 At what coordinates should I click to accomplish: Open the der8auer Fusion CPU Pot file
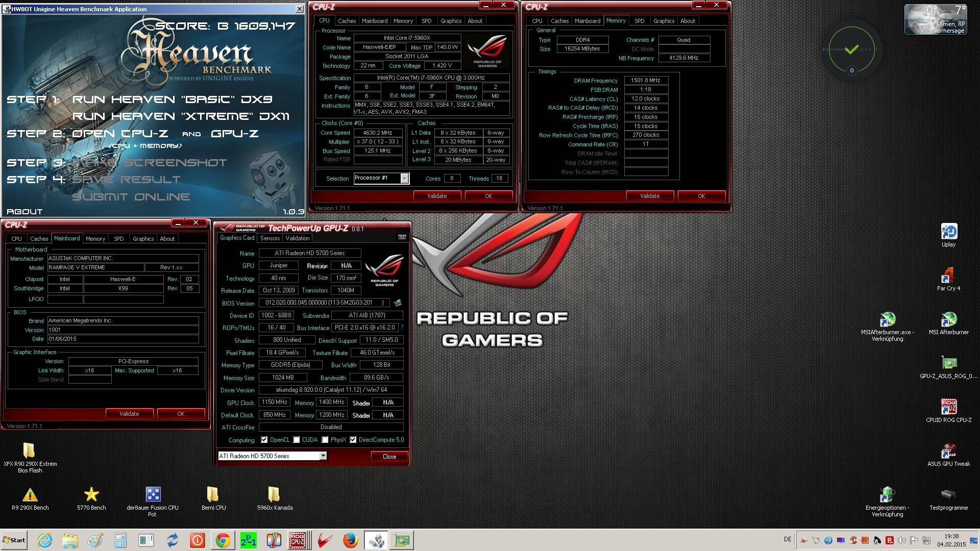pos(153,502)
